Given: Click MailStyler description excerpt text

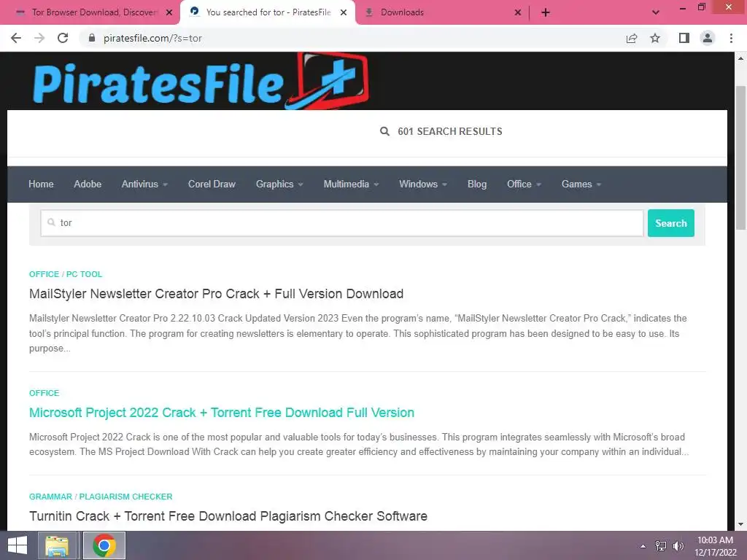Looking at the screenshot, I should coord(357,333).
